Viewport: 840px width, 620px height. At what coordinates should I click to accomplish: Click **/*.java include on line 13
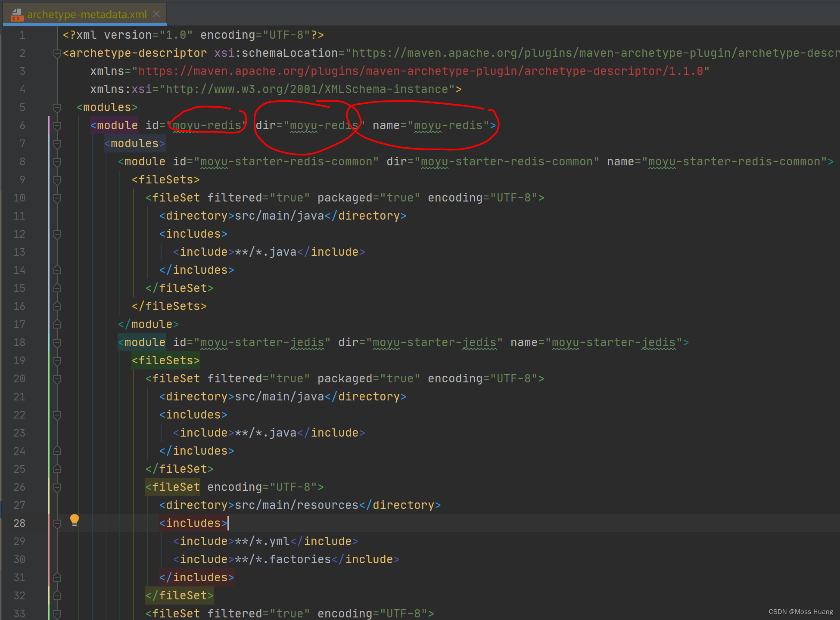[x=266, y=252]
